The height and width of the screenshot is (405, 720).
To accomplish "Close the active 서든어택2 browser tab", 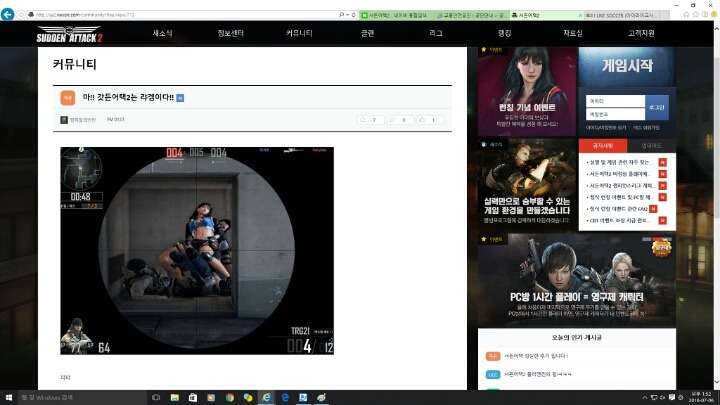I will 580,15.
